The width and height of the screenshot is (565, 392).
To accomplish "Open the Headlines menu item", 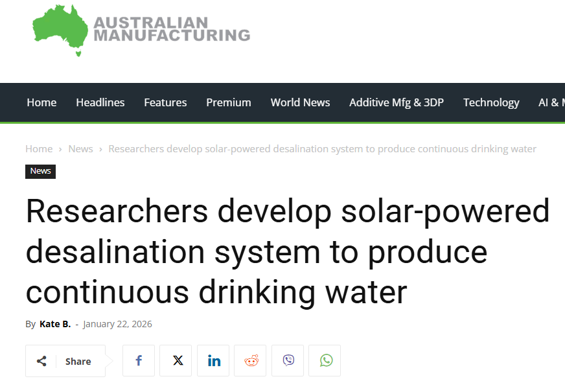I will (100, 102).
